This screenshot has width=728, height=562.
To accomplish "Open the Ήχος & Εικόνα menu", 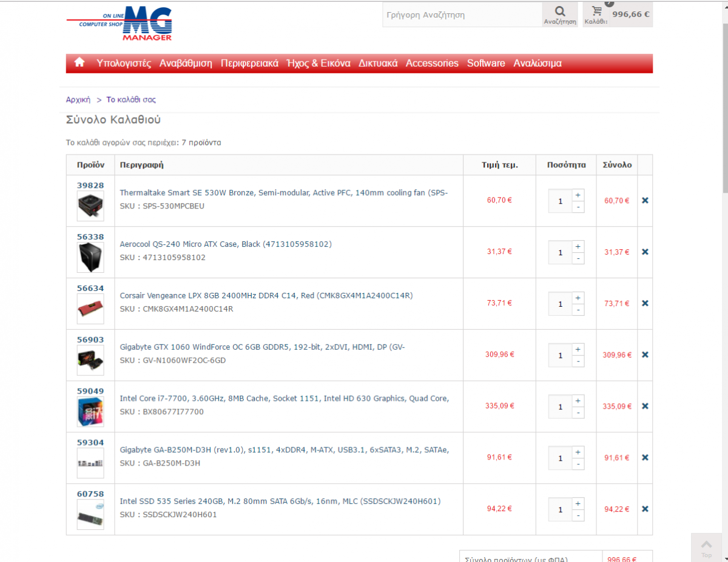I will [318, 63].
